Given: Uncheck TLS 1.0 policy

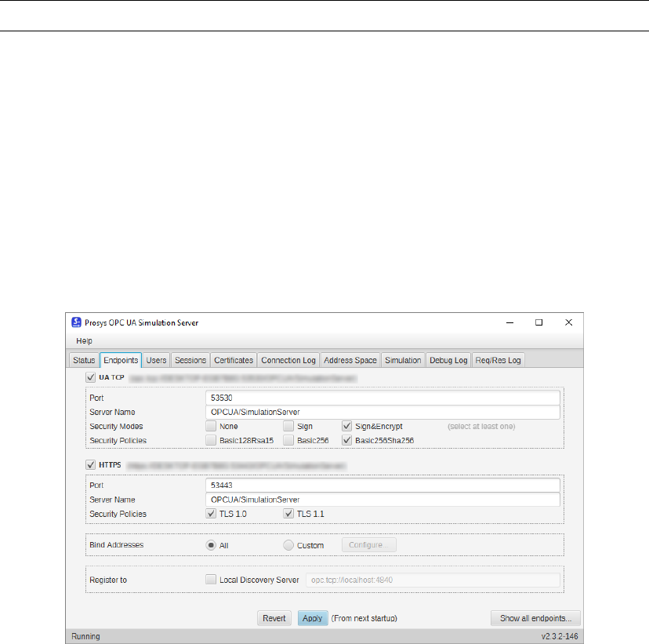Looking at the screenshot, I should point(211,514).
